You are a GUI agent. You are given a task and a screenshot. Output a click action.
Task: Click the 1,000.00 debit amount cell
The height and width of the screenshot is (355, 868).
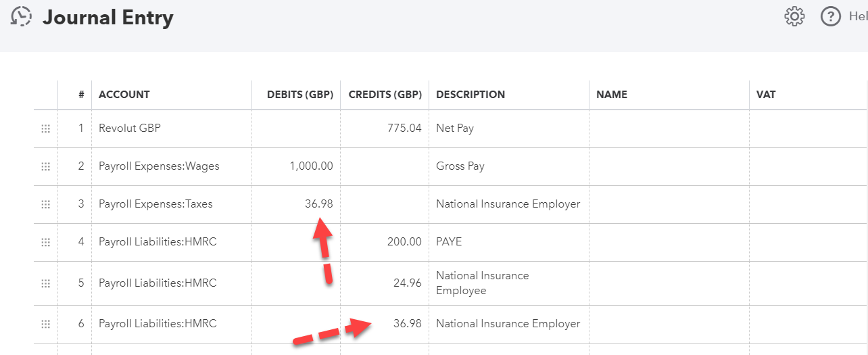tap(296, 166)
